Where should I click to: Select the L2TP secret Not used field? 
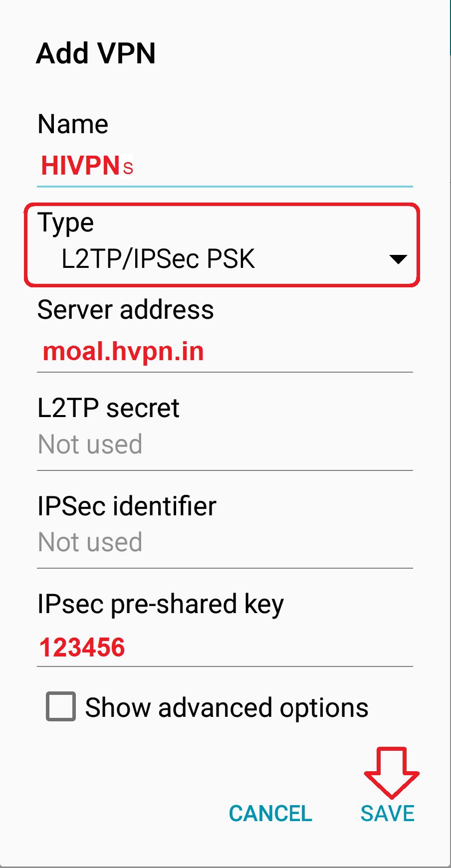[x=225, y=445]
